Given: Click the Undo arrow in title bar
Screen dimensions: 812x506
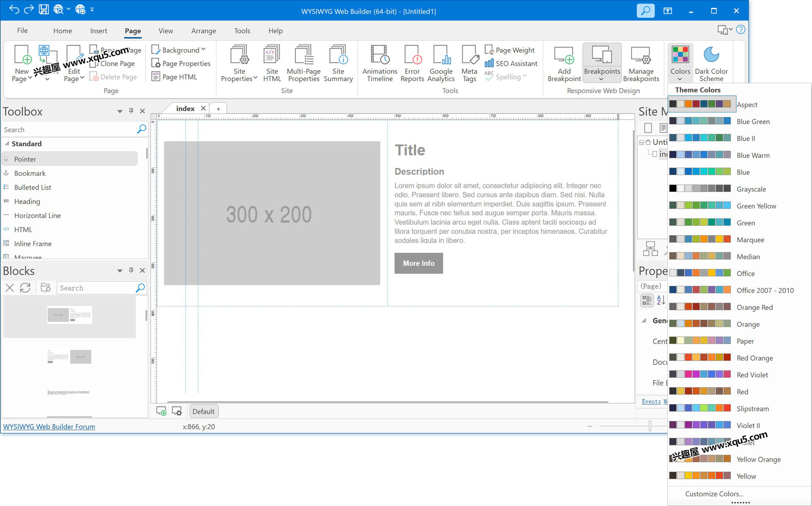Looking at the screenshot, I should pyautogui.click(x=14, y=9).
